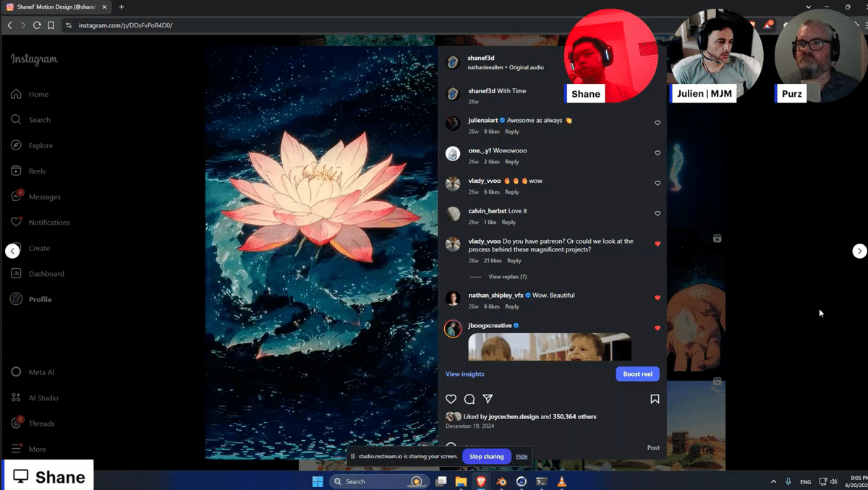This screenshot has height=490, width=868.
Task: Click the Instagram logo wordmark
Action: point(34,60)
